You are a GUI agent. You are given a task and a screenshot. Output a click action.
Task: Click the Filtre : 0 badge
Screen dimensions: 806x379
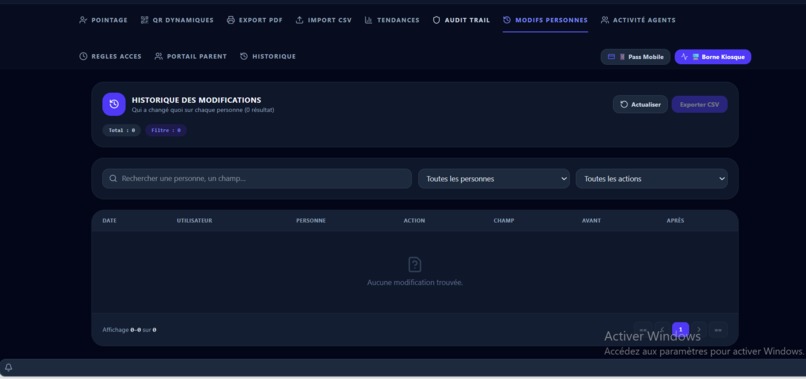[166, 131]
